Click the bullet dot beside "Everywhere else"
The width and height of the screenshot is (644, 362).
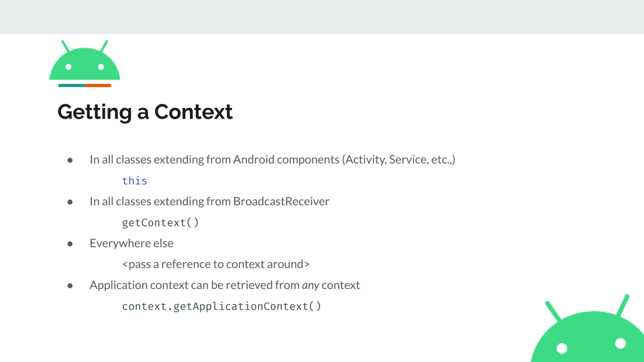pos(70,244)
